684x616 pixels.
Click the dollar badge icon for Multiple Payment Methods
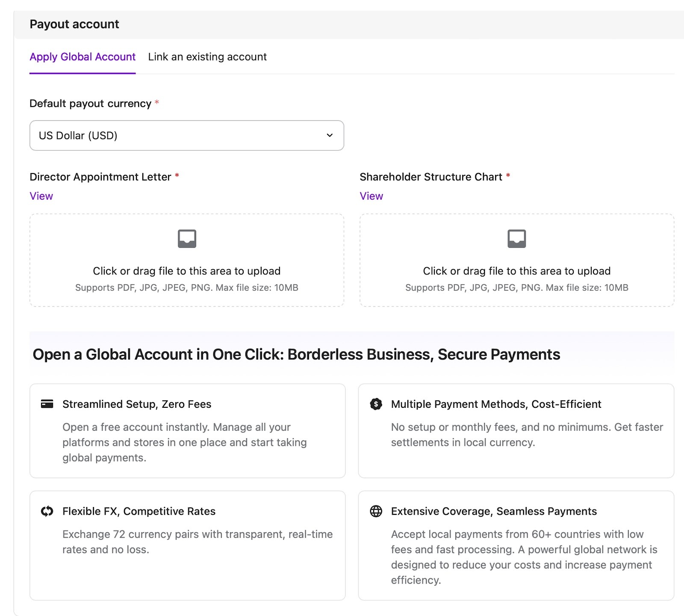(376, 404)
